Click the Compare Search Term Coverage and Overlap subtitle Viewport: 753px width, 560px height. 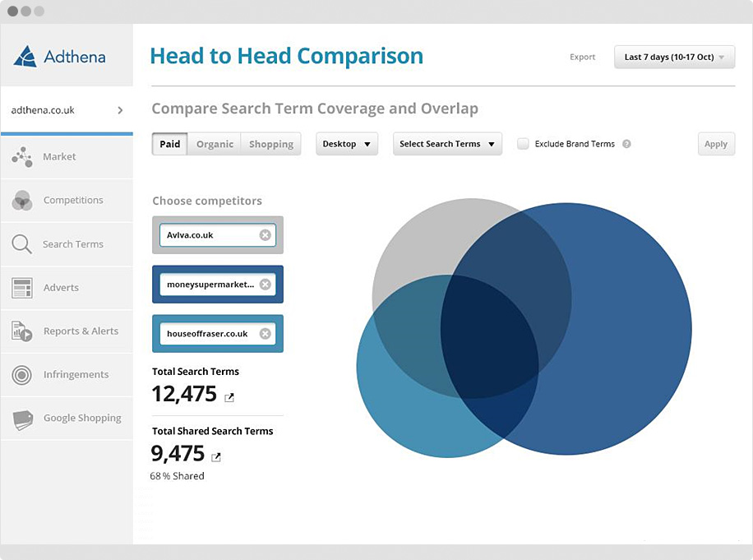(315, 109)
